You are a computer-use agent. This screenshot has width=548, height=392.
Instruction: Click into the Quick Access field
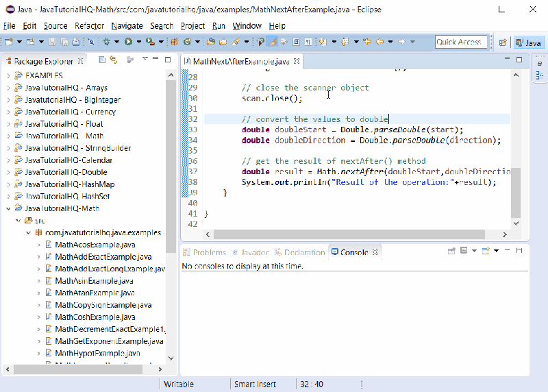coord(461,42)
